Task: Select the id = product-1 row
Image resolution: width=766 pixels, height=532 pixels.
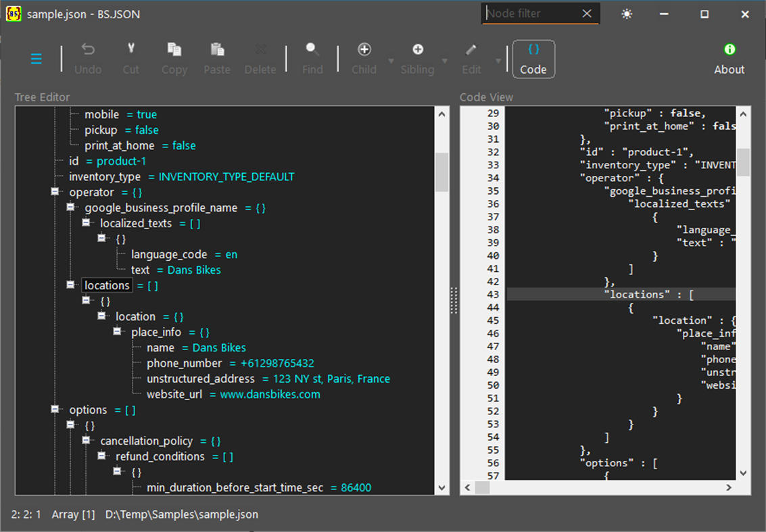Action: 107,161
